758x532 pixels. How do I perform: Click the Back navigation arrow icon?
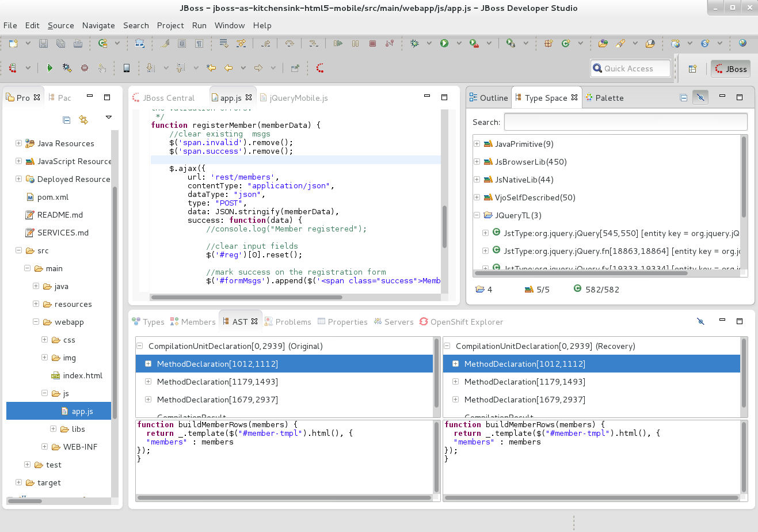pos(228,68)
